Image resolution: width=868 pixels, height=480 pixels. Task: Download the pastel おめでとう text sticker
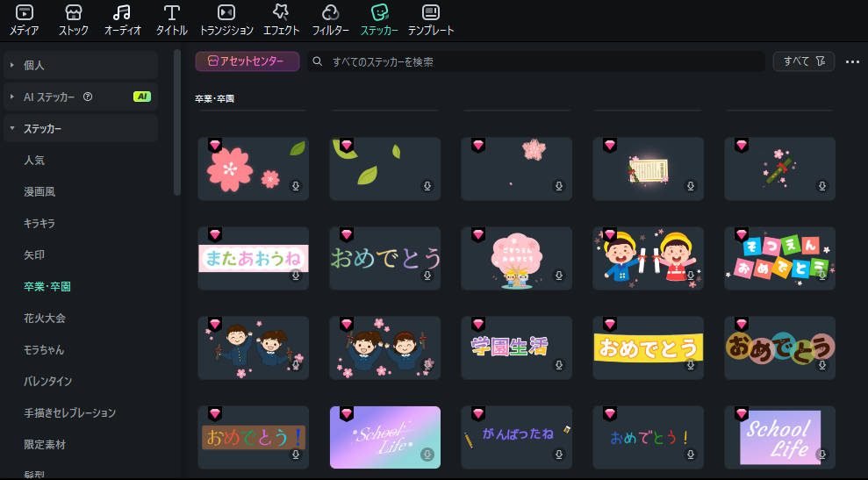coord(427,276)
